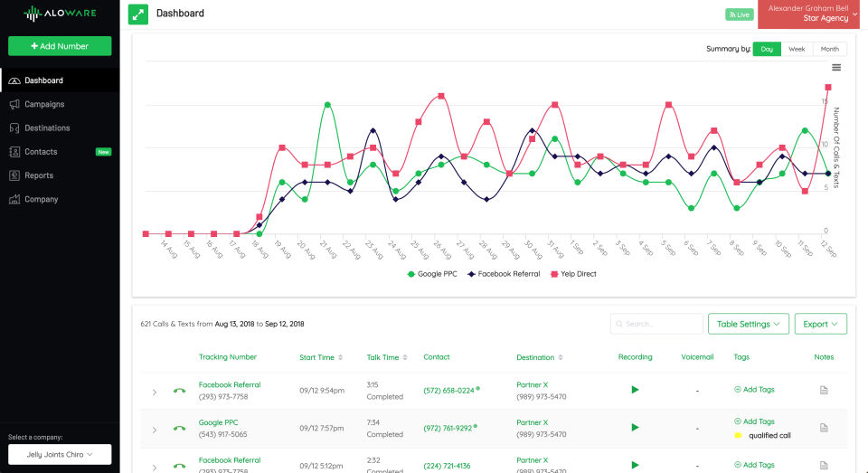Open the Jelly Joints Chiro company selector
This screenshot has width=868, height=473.
tap(60, 454)
